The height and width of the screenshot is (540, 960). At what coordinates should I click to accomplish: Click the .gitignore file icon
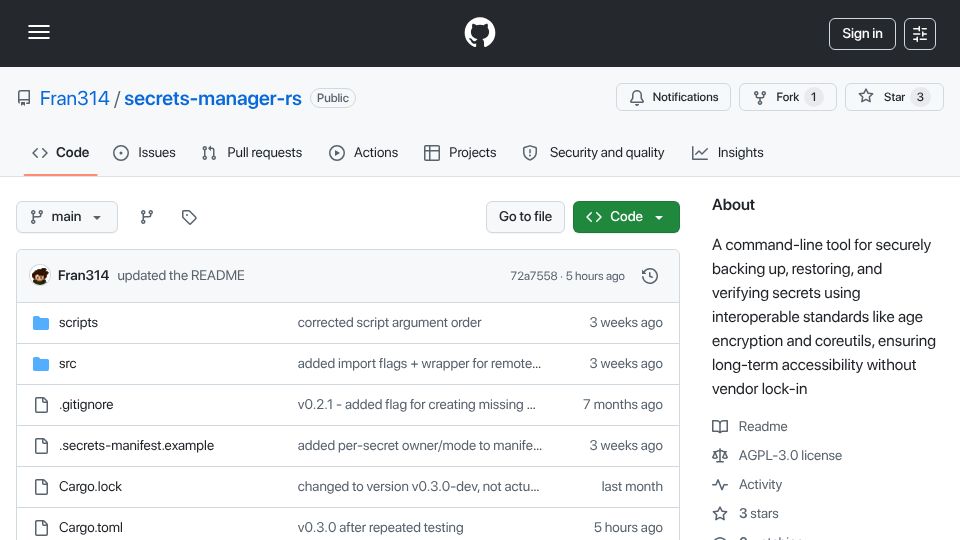click(41, 405)
